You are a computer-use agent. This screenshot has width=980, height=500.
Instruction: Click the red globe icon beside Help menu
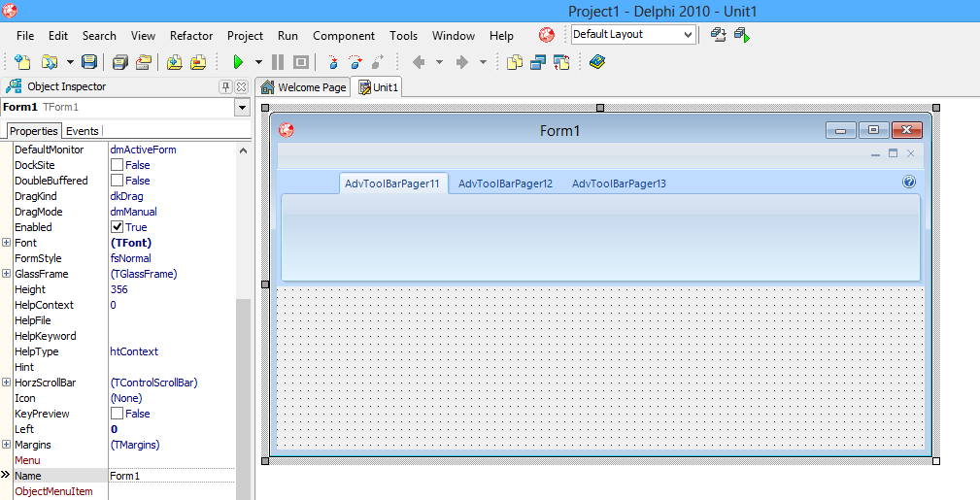547,35
